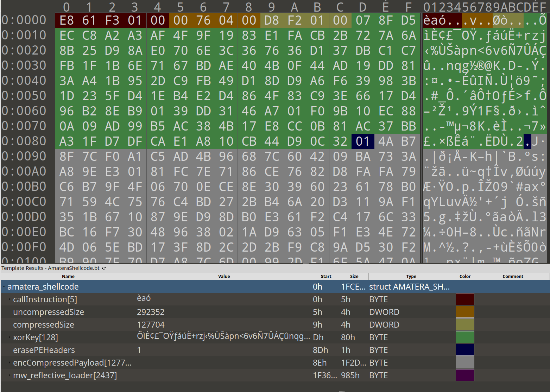Screen dimensions: 550x392
Task: Click the address label 0:00F0
Action: pyautogui.click(x=24, y=247)
